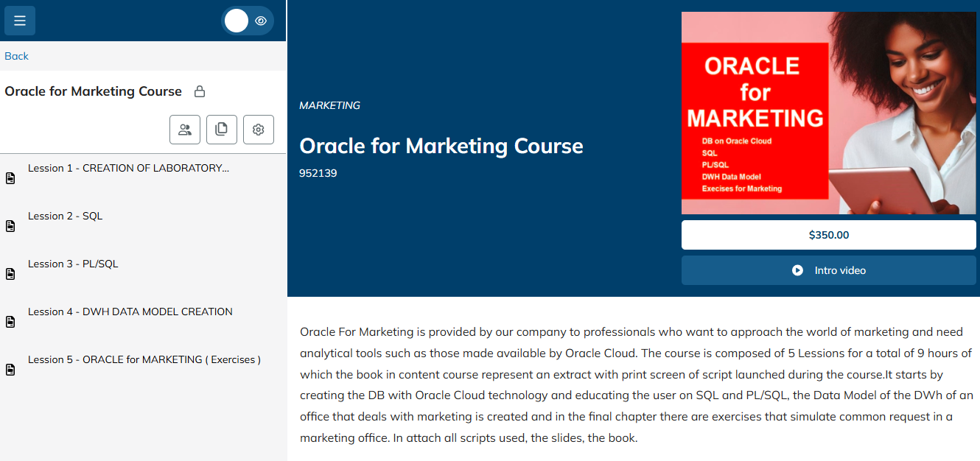Open Lesson 4 - DWH DATA MODEL CREATION

[130, 312]
